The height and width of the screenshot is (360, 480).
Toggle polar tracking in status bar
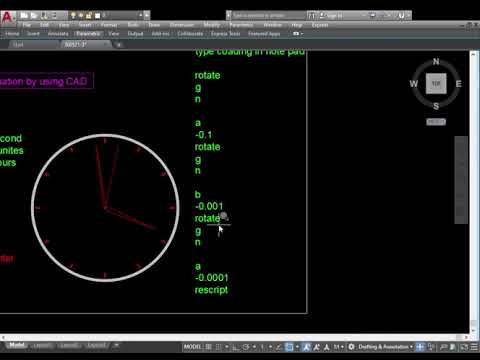click(x=246, y=347)
